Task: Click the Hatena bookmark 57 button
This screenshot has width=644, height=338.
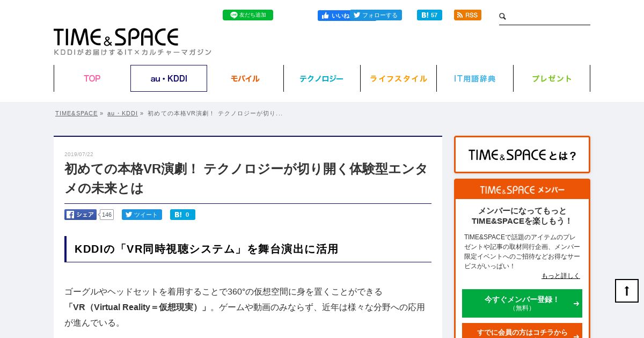Action: [429, 15]
